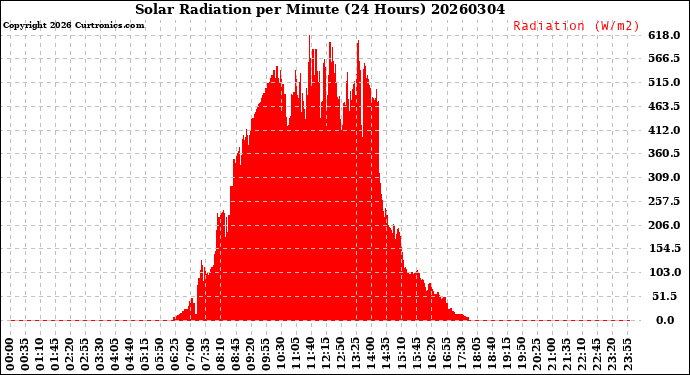Viewport: 690px width, 375px height.
Task: Click the 04:40 time axis label
Action: click(x=130, y=355)
